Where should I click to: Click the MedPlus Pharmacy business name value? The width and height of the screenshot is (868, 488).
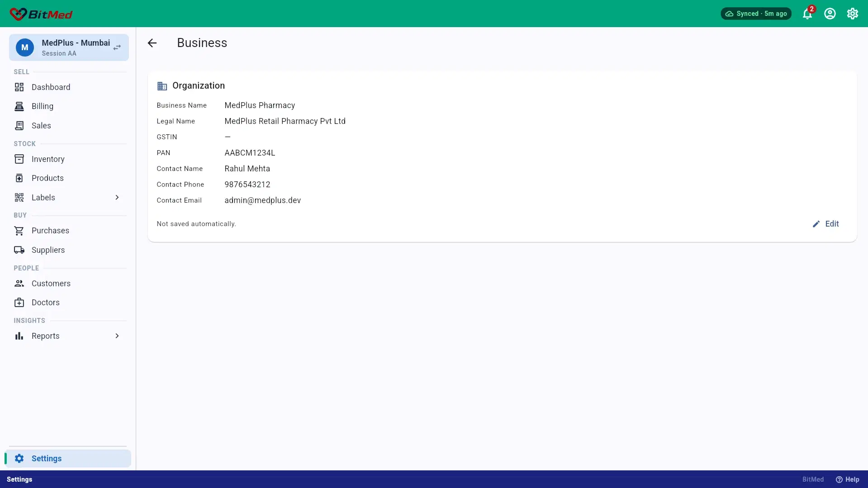pos(260,105)
